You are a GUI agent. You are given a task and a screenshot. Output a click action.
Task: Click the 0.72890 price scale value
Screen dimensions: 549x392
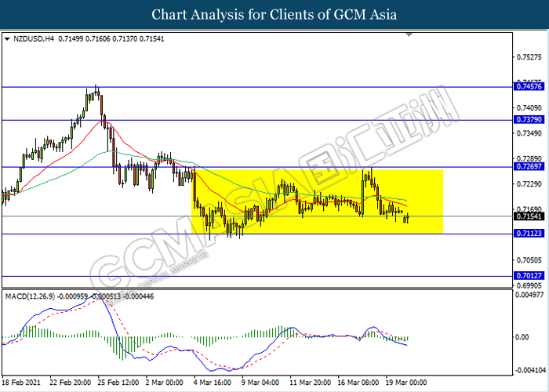click(529, 159)
